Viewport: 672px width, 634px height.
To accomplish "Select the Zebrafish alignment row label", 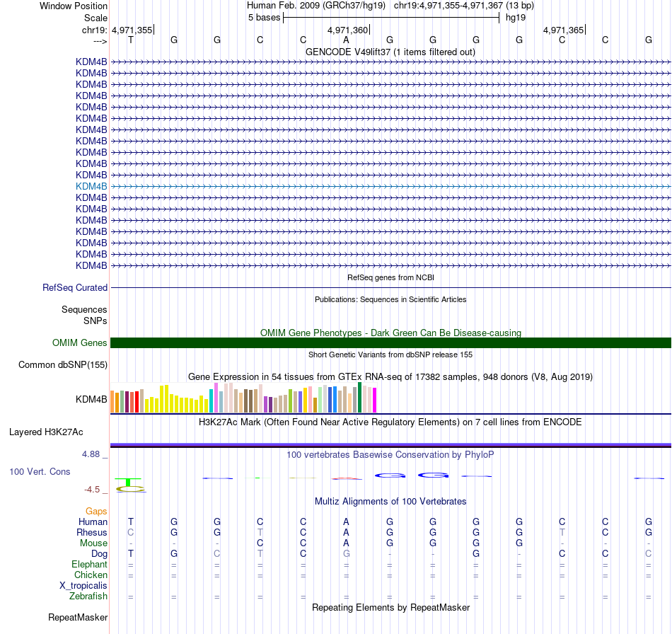I will 88,596.
